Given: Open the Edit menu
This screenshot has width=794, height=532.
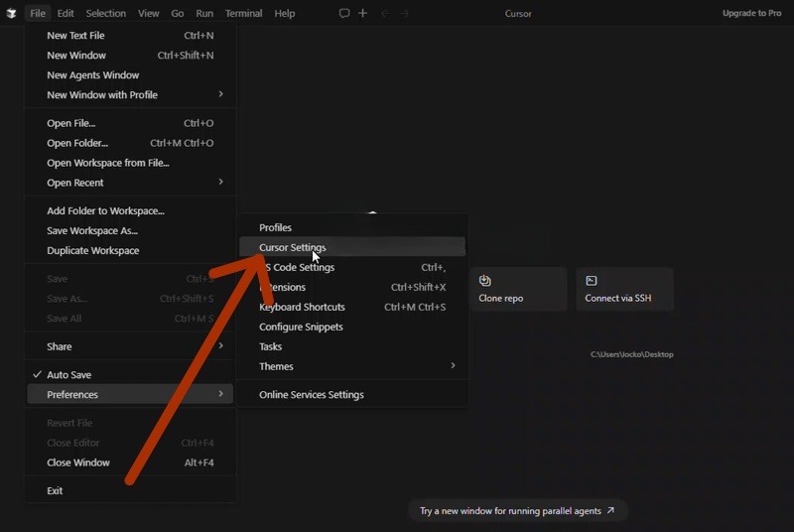Looking at the screenshot, I should 66,14.
